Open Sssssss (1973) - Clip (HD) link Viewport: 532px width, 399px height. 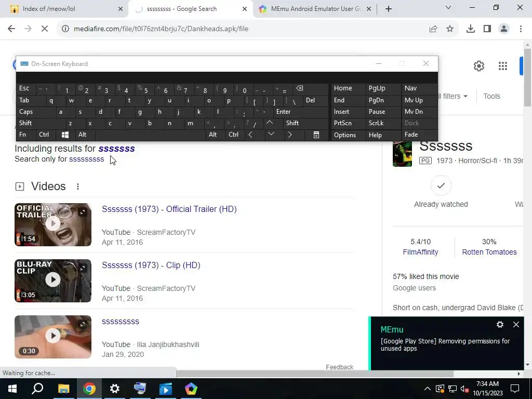151,265
